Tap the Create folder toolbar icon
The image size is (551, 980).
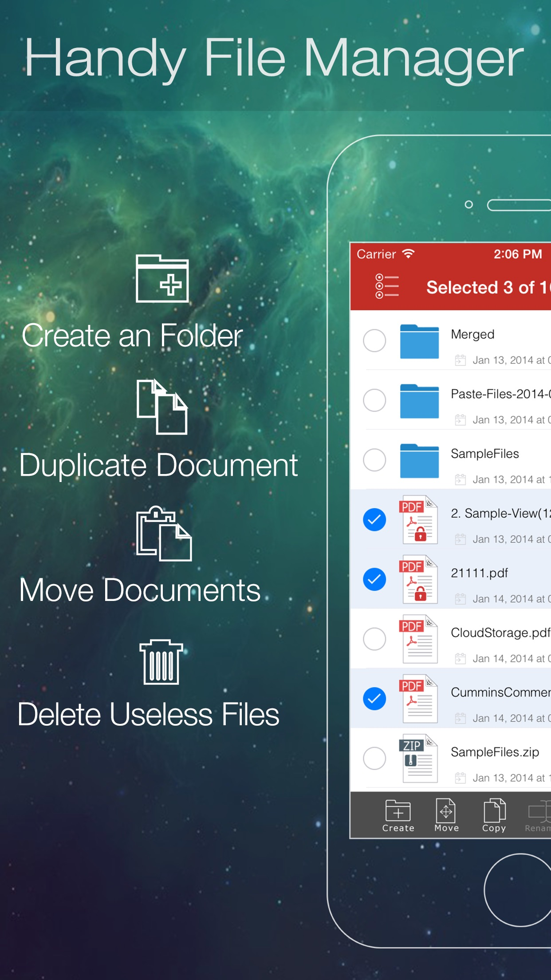398,816
